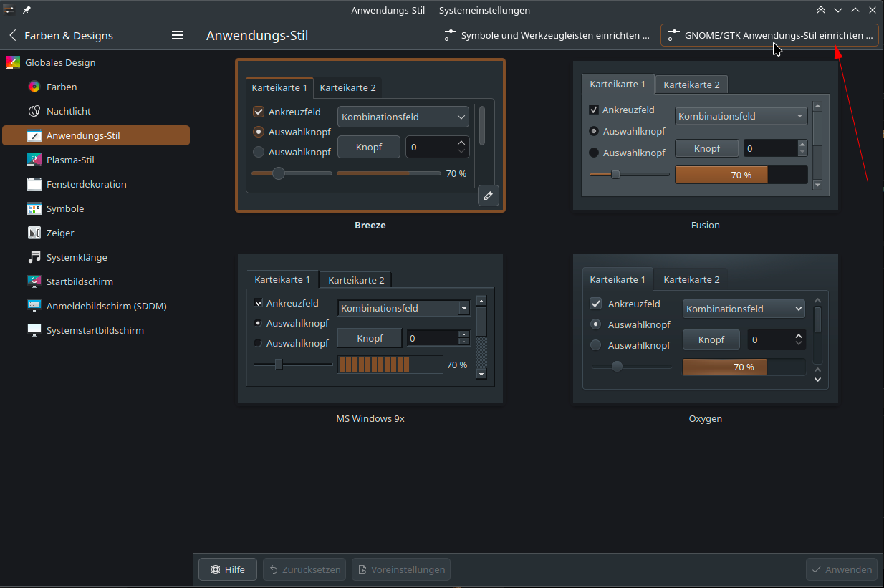Screen dimensions: 884x588
Task: Click the 70 % progress bar in Oxygen
Action: pos(744,367)
